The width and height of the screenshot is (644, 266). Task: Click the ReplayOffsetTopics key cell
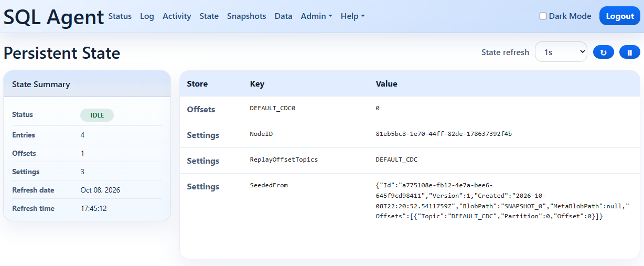[x=284, y=159]
